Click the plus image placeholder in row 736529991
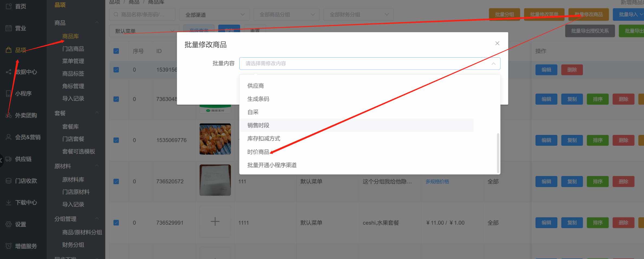 point(215,222)
